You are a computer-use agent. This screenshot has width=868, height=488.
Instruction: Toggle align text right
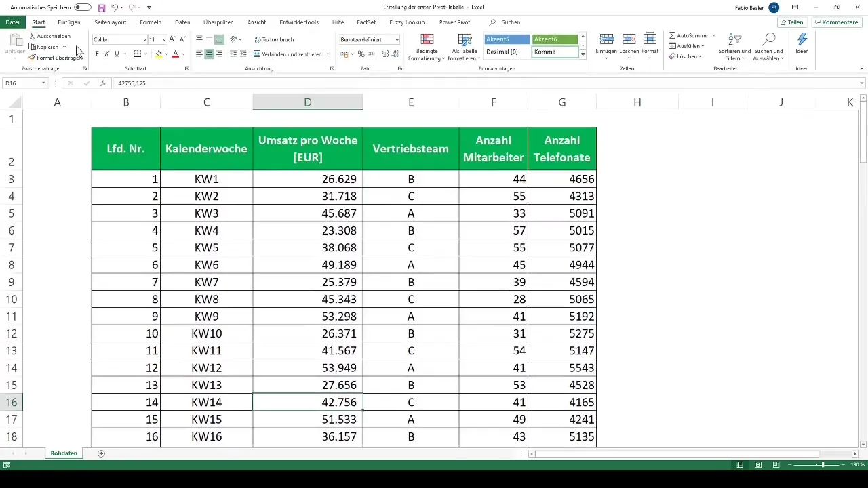click(x=219, y=54)
